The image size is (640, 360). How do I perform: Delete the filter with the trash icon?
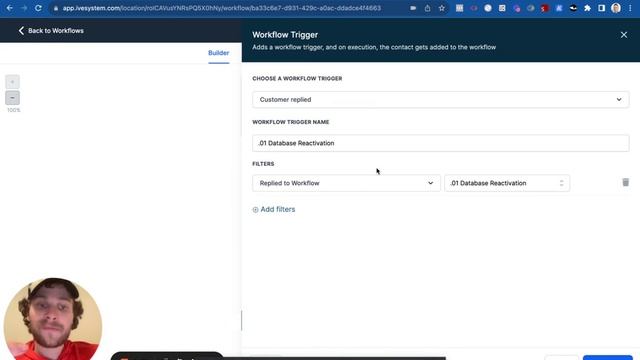point(625,182)
